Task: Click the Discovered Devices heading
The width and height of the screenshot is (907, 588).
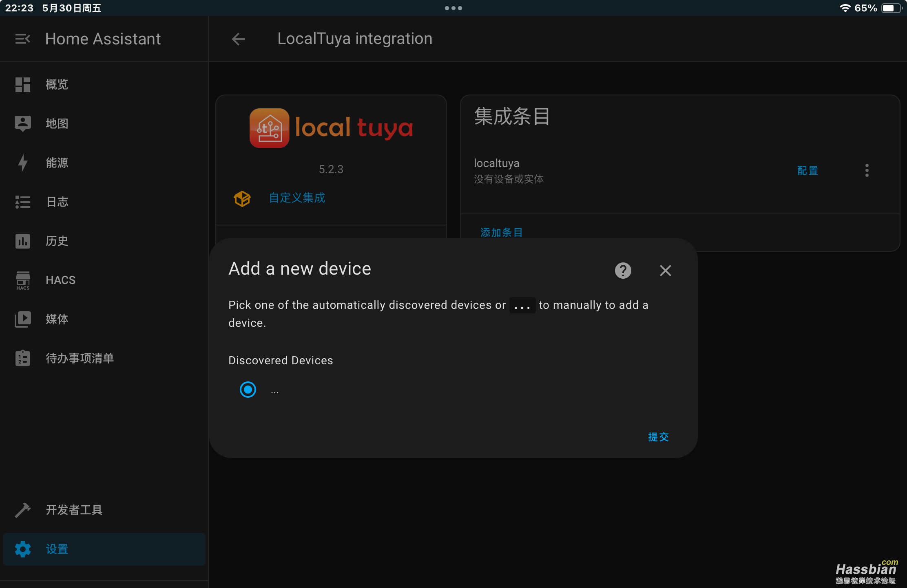Action: [x=281, y=360]
